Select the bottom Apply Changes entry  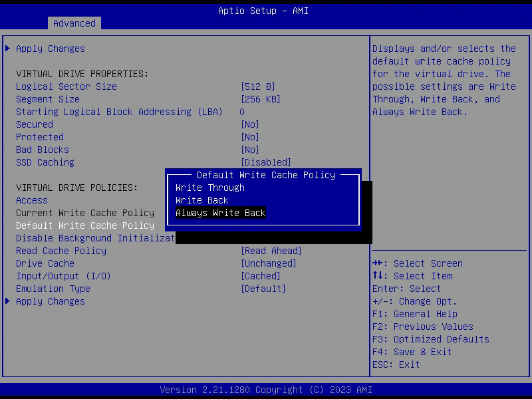[x=51, y=301]
